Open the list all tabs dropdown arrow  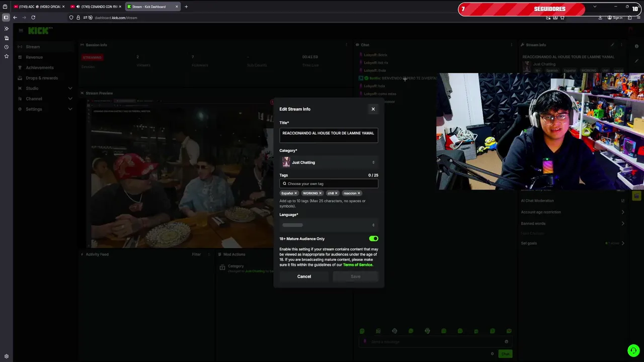pos(595,7)
